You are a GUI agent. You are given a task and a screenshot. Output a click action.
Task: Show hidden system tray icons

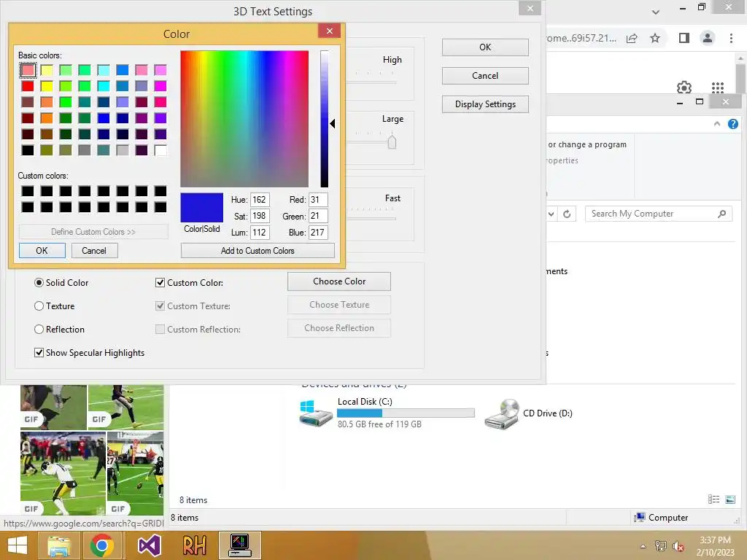tap(643, 546)
